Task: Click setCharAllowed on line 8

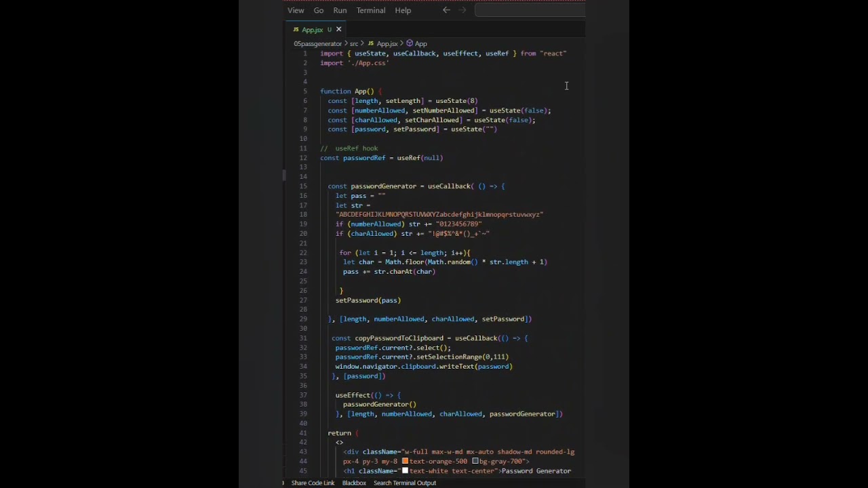Action: [x=432, y=120]
